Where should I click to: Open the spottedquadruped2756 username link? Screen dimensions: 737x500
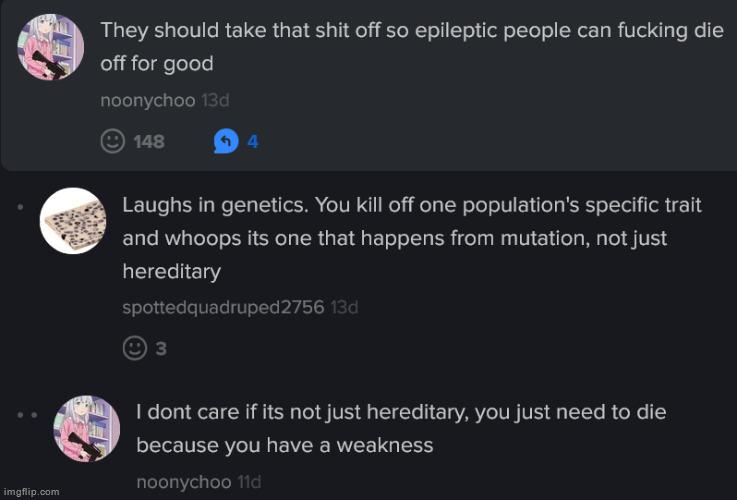point(223,307)
